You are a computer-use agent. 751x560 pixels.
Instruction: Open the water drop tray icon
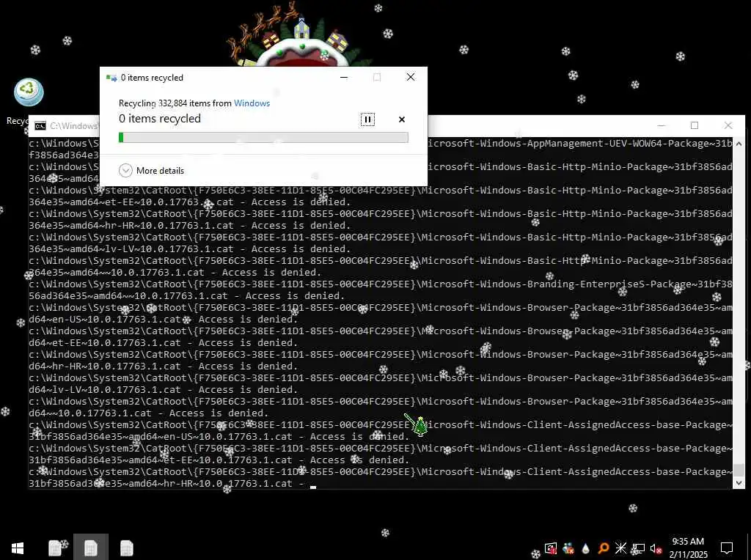coord(585,548)
